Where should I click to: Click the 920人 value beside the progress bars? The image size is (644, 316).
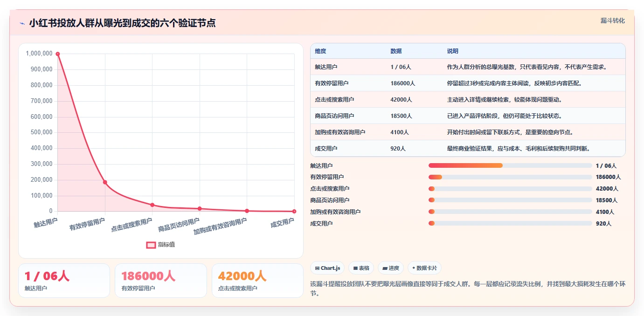(x=603, y=224)
